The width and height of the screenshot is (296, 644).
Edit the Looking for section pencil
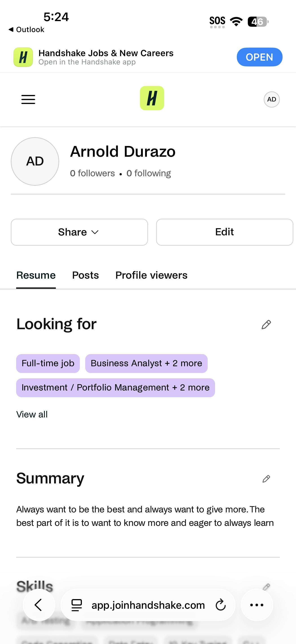pos(266,324)
